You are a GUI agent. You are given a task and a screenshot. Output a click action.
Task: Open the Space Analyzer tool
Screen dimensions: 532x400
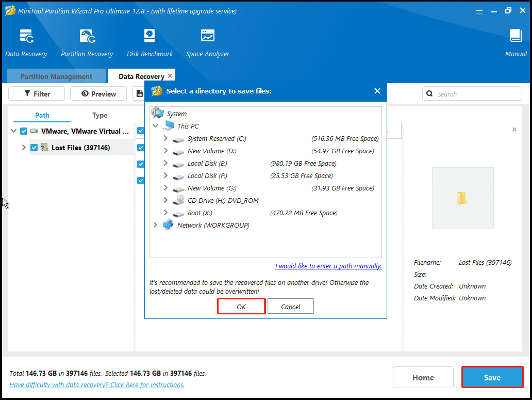(207, 36)
